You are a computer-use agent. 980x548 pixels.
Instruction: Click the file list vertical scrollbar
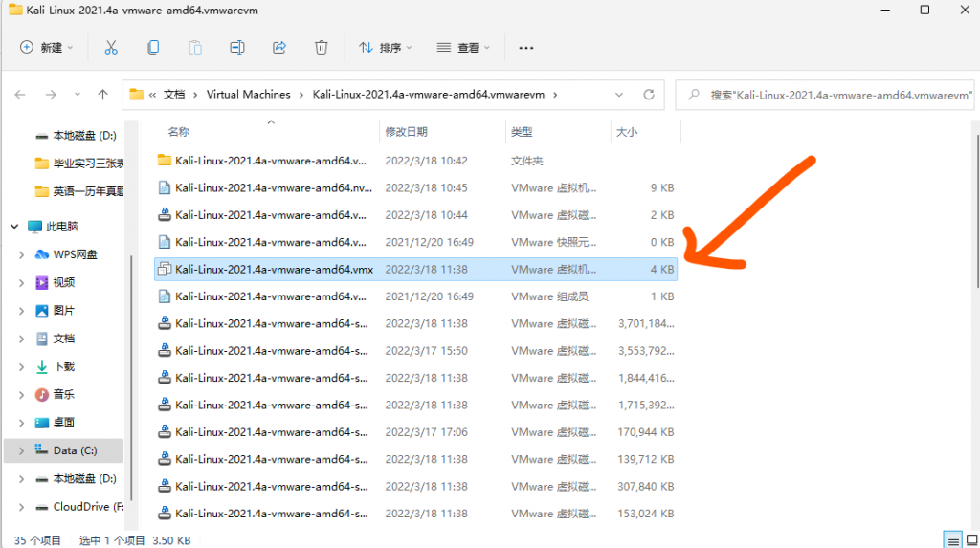coord(976,212)
